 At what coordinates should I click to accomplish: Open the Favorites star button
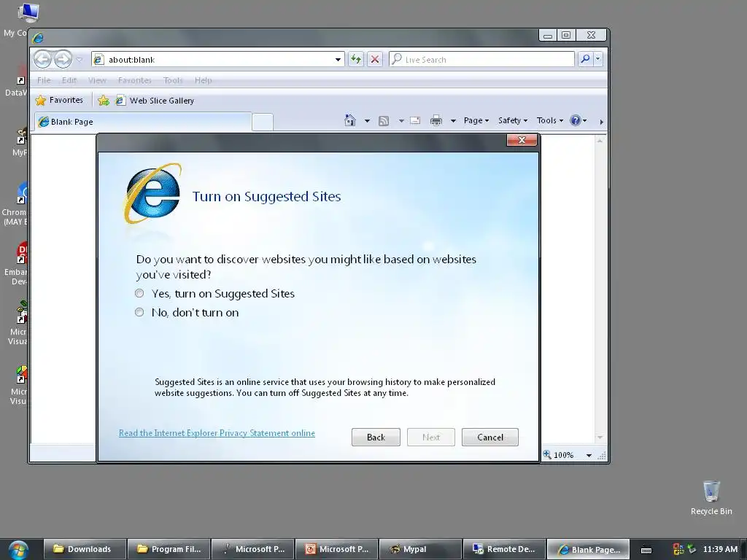(x=60, y=100)
